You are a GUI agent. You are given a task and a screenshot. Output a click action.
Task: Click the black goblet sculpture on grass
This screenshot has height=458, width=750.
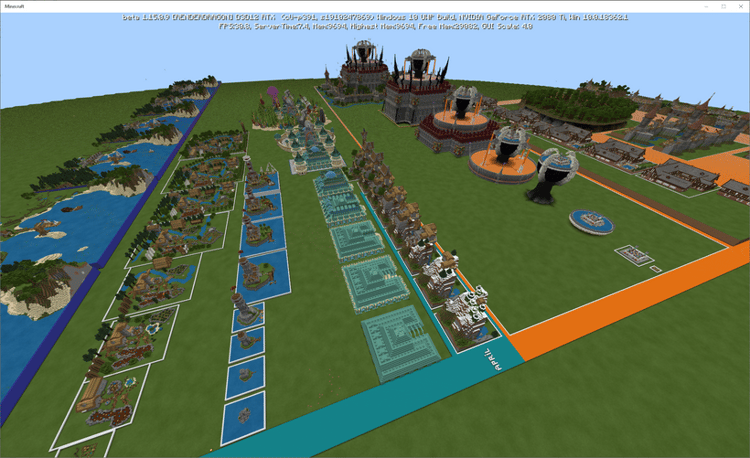(551, 176)
